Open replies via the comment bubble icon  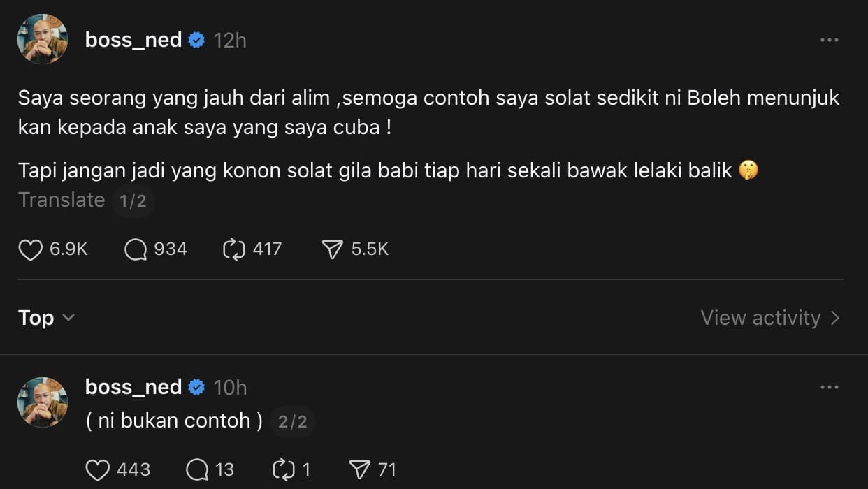[135, 249]
